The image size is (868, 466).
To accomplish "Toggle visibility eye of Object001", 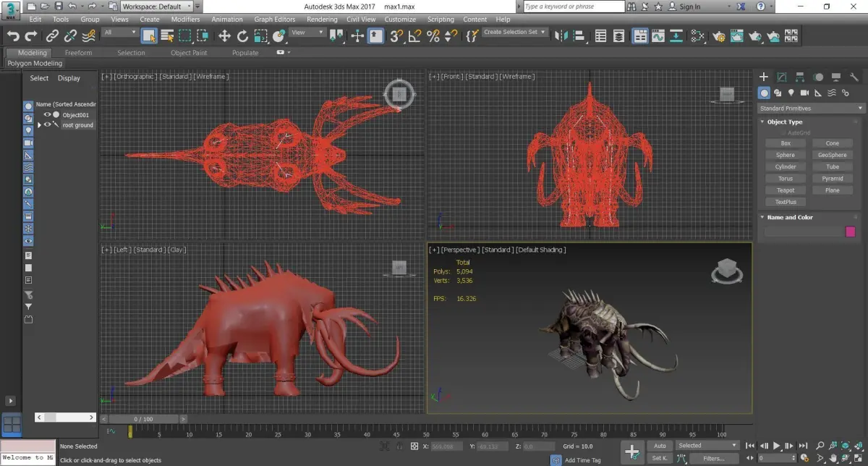I will point(48,114).
